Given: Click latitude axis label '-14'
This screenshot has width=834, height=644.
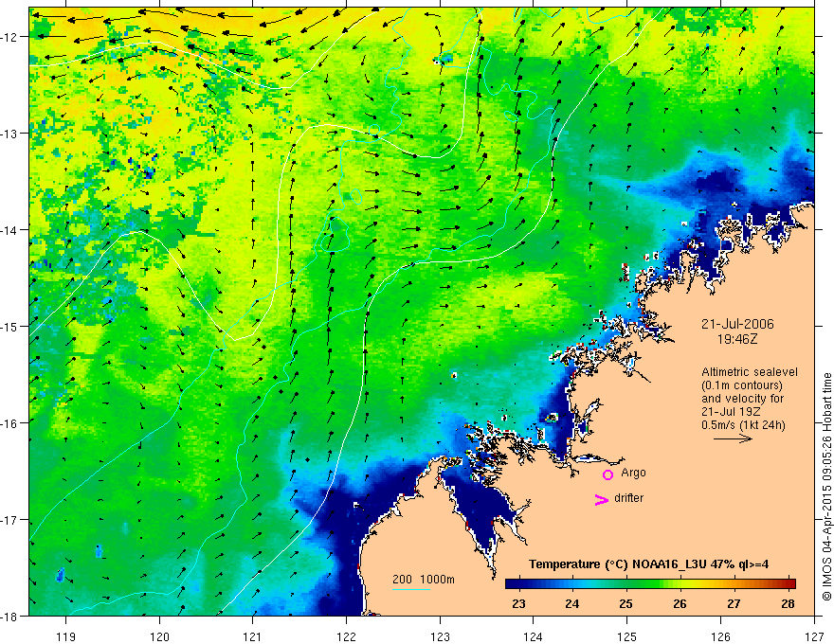Looking at the screenshot, I should point(9,230).
